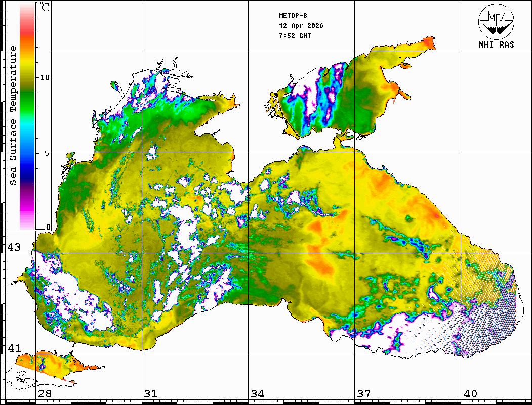Click the Sea Surface Temperature vertical label

pyautogui.click(x=13, y=115)
